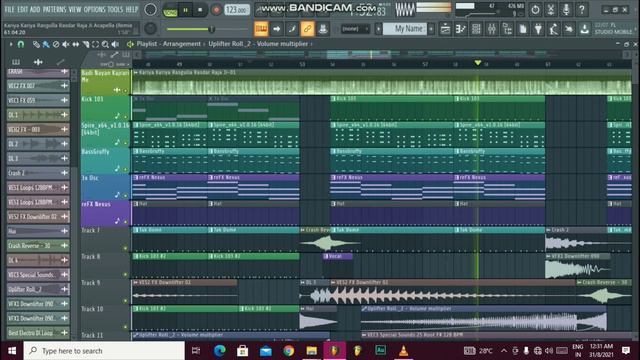Image resolution: width=640 pixels, height=360 pixels.
Task: Click the tempo tapper figure icon
Action: click(554, 29)
